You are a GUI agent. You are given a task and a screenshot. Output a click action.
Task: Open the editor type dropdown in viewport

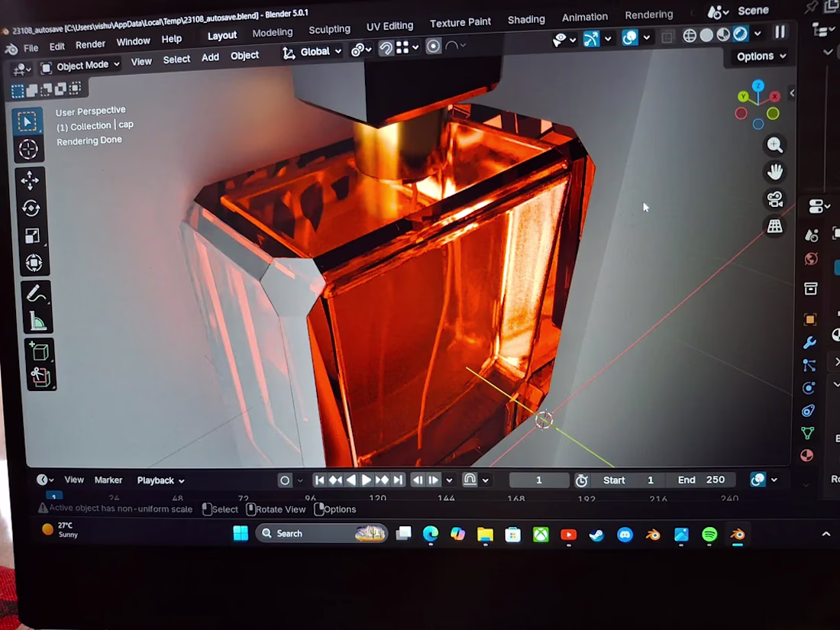21,69
